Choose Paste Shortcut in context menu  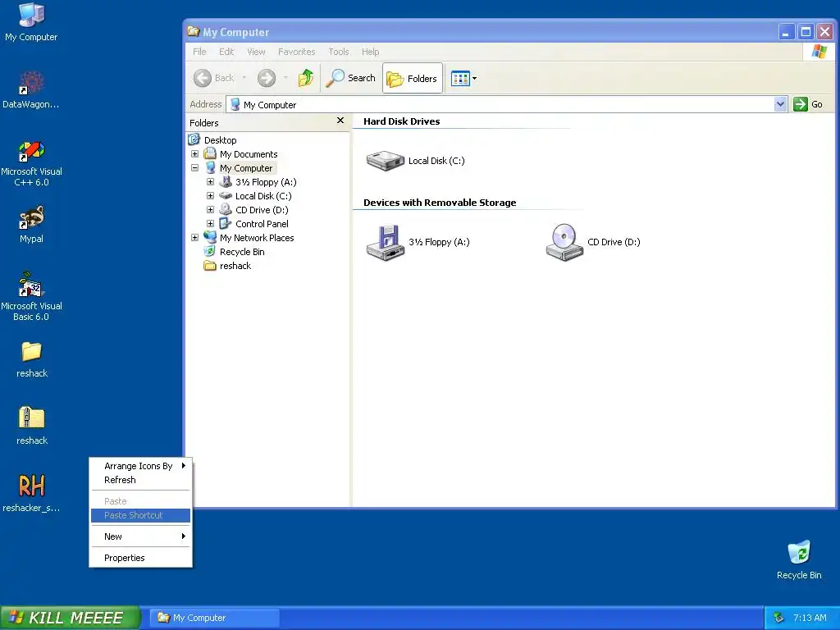coord(140,515)
